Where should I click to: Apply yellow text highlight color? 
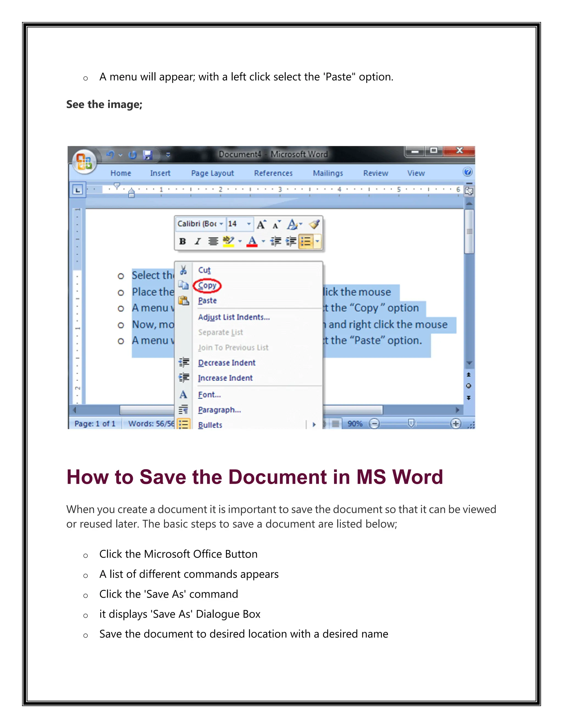point(228,241)
